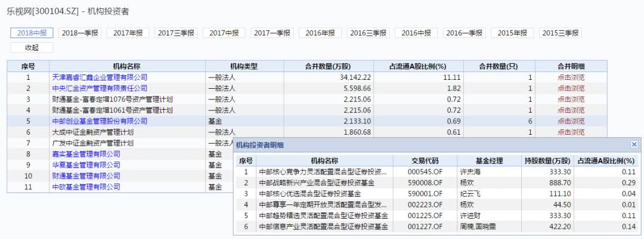Open 2015年报 tab
This screenshot has width=644, height=239.
[512, 33]
